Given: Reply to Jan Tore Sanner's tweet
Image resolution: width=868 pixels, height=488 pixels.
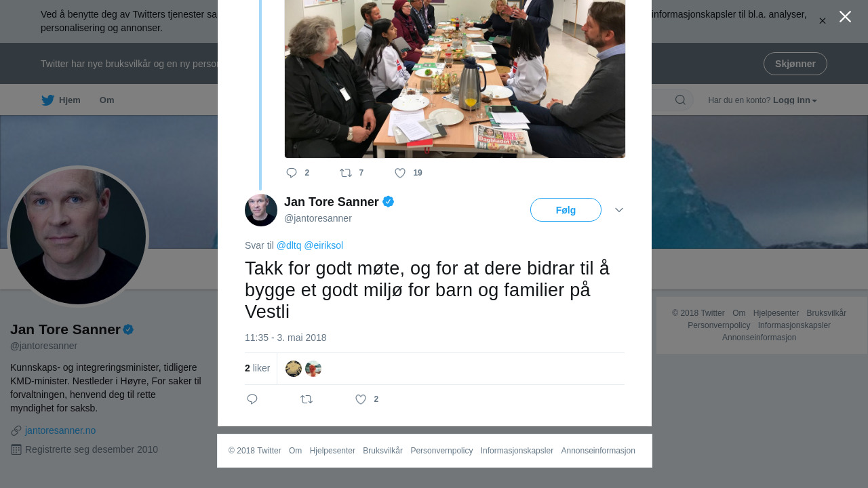Looking at the screenshot, I should click(x=252, y=399).
